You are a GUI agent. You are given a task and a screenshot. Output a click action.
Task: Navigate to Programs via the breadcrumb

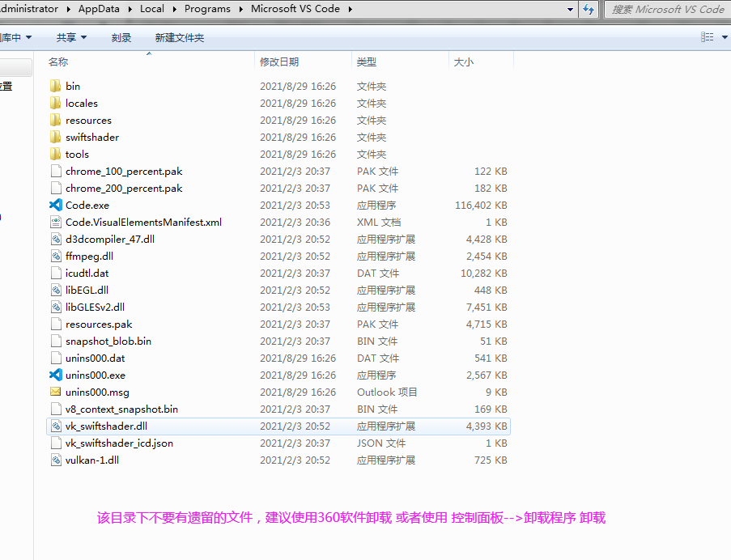[207, 9]
